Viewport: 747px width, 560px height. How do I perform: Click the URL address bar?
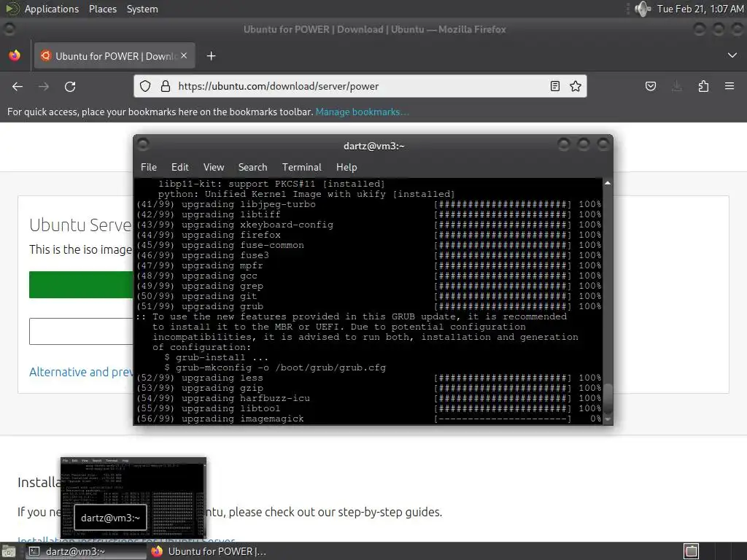point(360,86)
